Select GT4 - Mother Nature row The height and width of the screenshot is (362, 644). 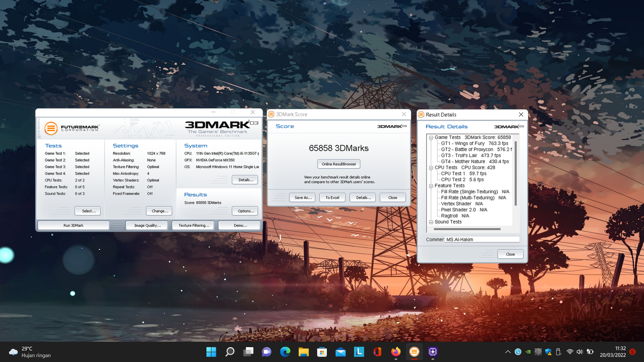(475, 162)
